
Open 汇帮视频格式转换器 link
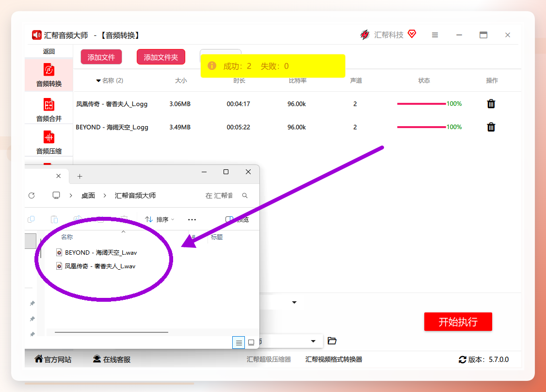(334, 359)
